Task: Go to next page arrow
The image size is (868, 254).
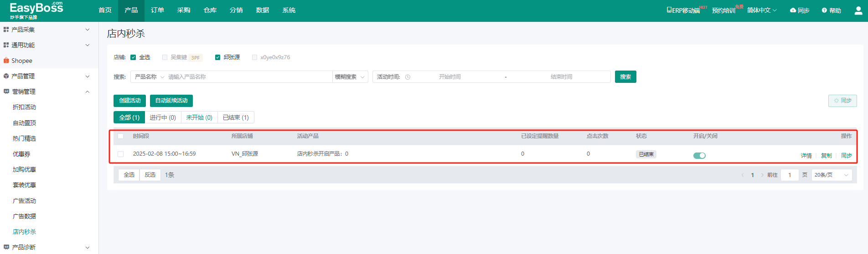Action: (x=762, y=175)
